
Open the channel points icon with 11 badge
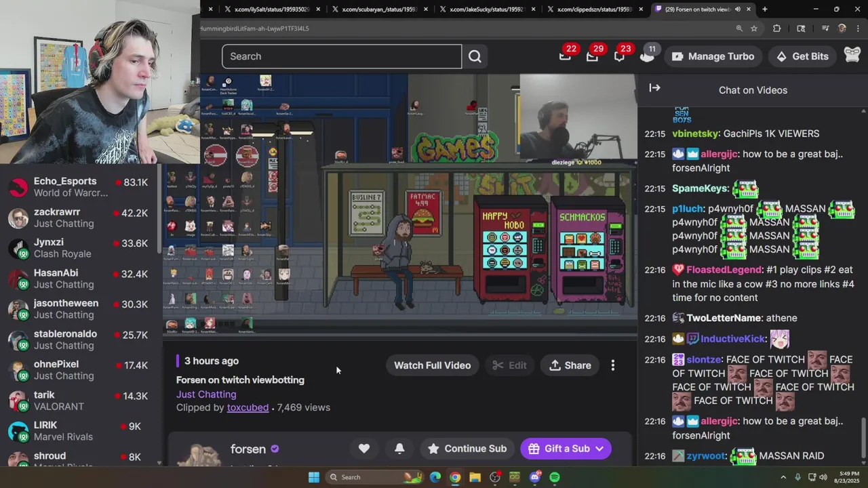647,56
